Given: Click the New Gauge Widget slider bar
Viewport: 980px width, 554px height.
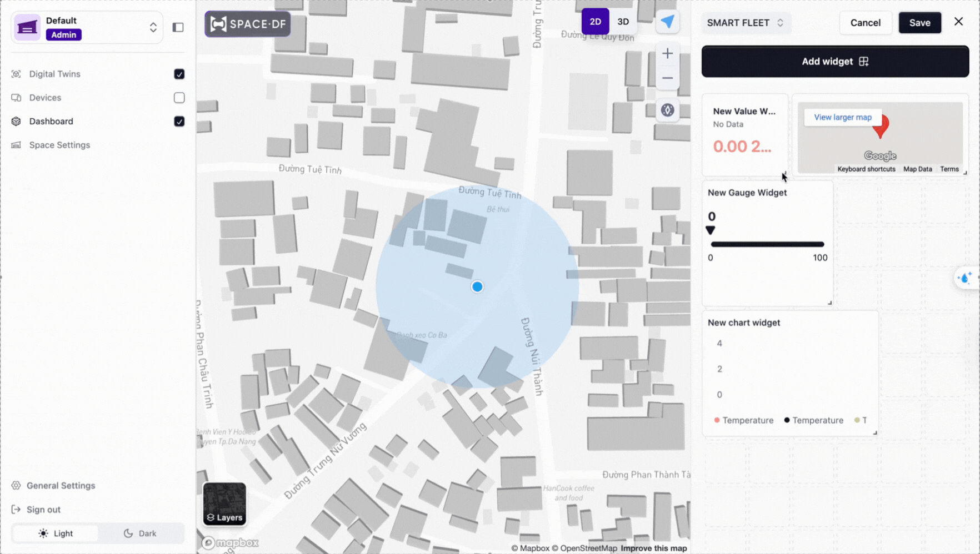Looking at the screenshot, I should pyautogui.click(x=767, y=244).
